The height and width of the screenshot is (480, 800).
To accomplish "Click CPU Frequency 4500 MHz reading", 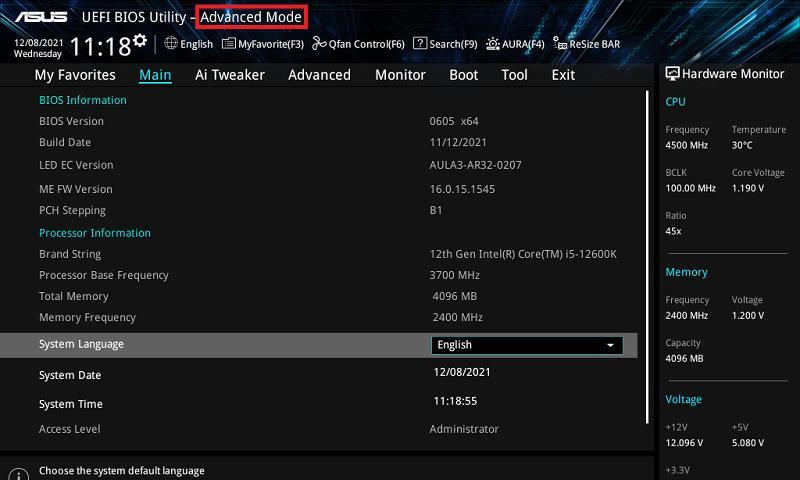I will [687, 145].
